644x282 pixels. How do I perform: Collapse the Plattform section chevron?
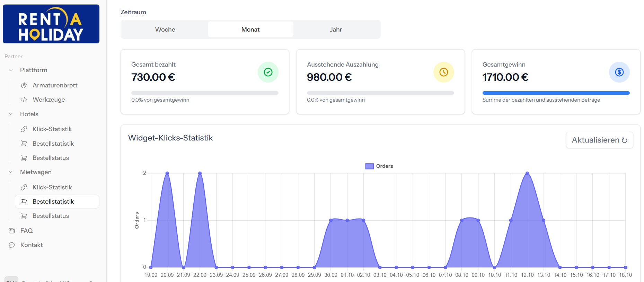tap(11, 70)
